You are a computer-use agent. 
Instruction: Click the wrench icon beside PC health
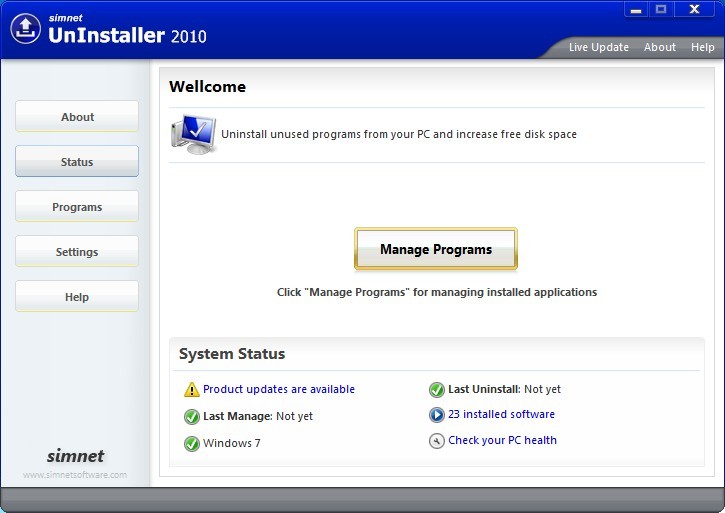click(x=436, y=441)
